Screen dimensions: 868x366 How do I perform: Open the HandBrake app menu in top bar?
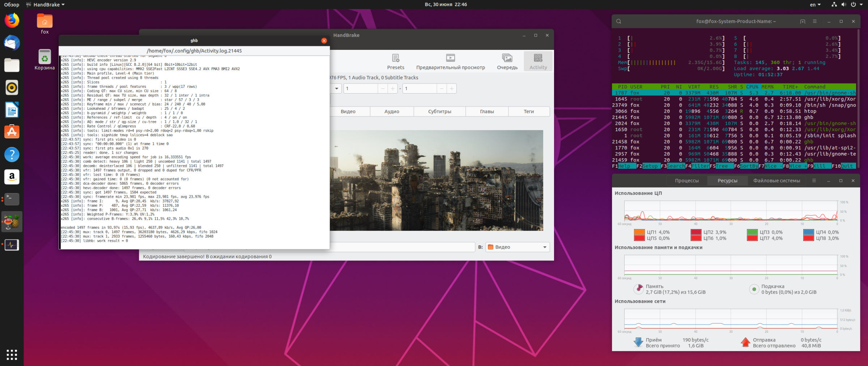click(x=46, y=5)
